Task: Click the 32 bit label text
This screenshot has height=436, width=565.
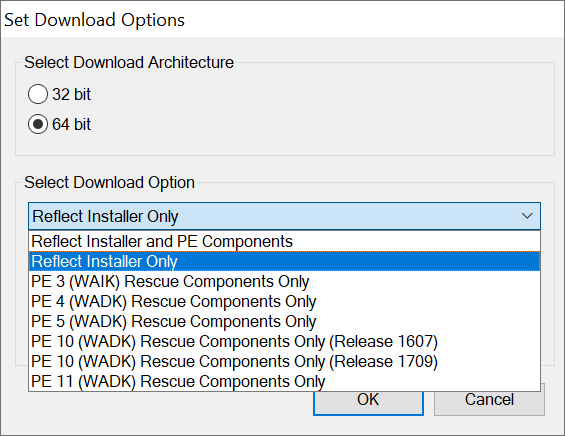Action: (71, 94)
